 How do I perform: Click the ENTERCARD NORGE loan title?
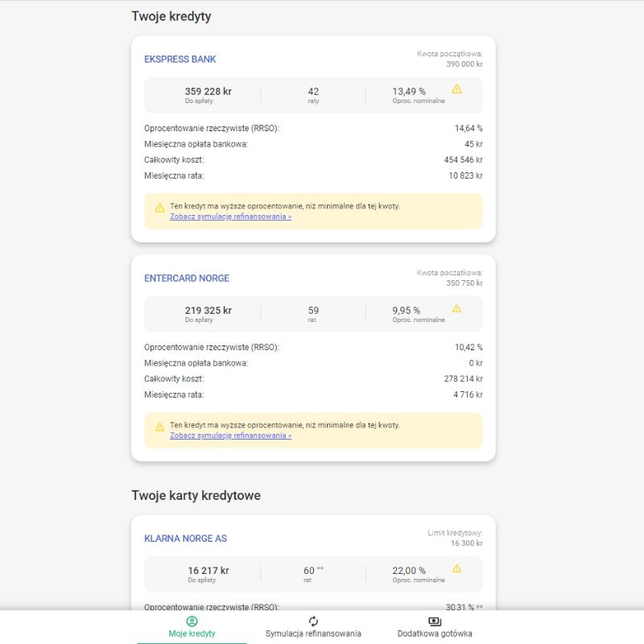[187, 279]
